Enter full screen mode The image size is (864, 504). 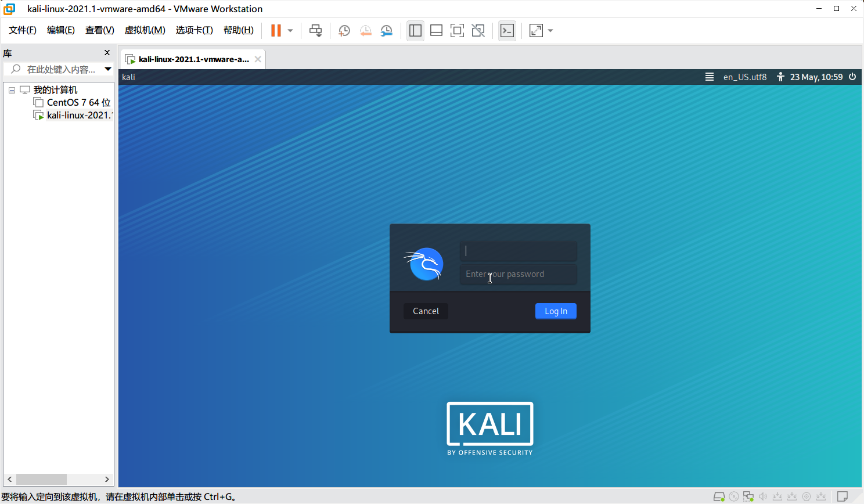(457, 31)
